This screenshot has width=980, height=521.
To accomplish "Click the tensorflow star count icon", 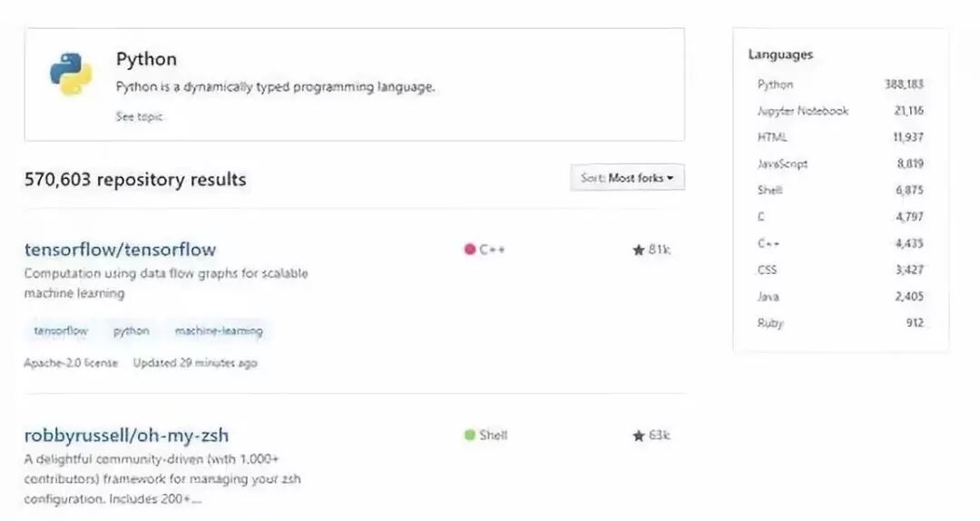I will pos(638,250).
